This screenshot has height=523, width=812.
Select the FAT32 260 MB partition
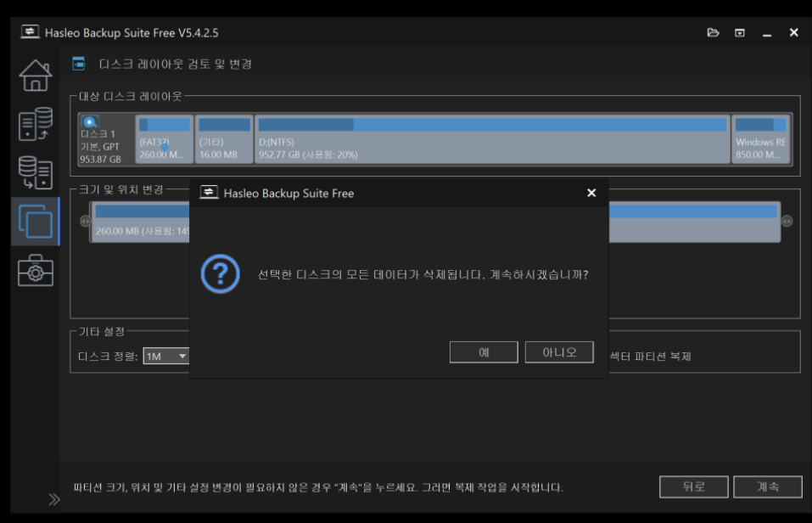click(x=164, y=139)
